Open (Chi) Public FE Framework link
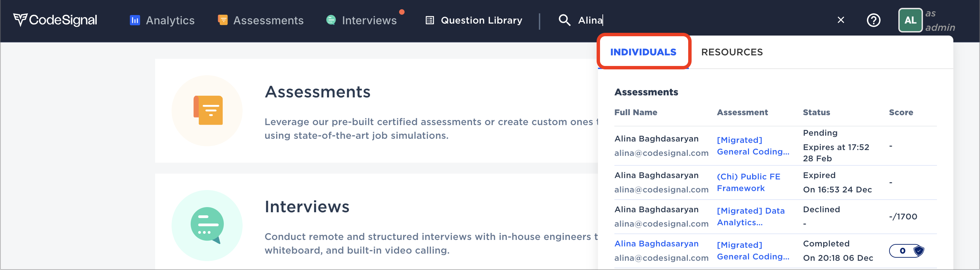The height and width of the screenshot is (270, 980). [x=748, y=182]
